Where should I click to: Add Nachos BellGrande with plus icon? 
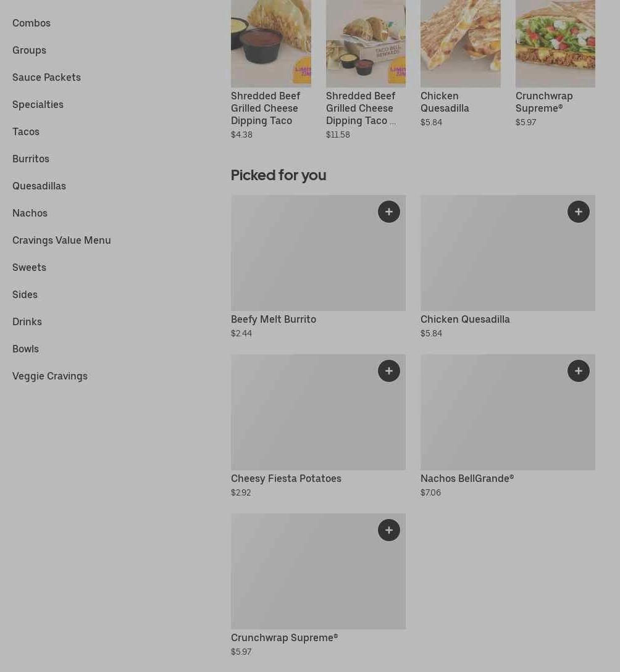tap(579, 371)
